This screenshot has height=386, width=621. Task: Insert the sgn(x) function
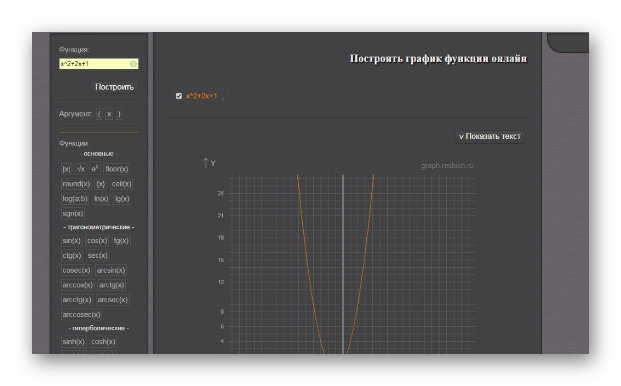73,213
